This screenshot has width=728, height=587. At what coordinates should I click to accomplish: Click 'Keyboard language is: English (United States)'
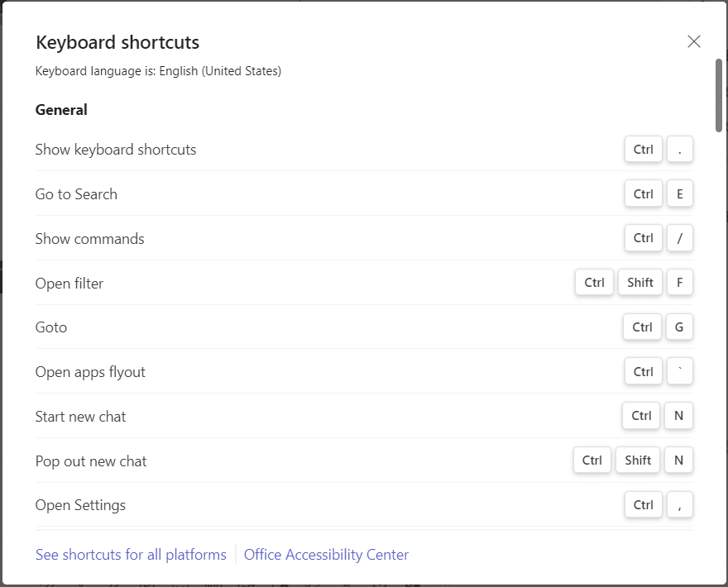(x=158, y=71)
